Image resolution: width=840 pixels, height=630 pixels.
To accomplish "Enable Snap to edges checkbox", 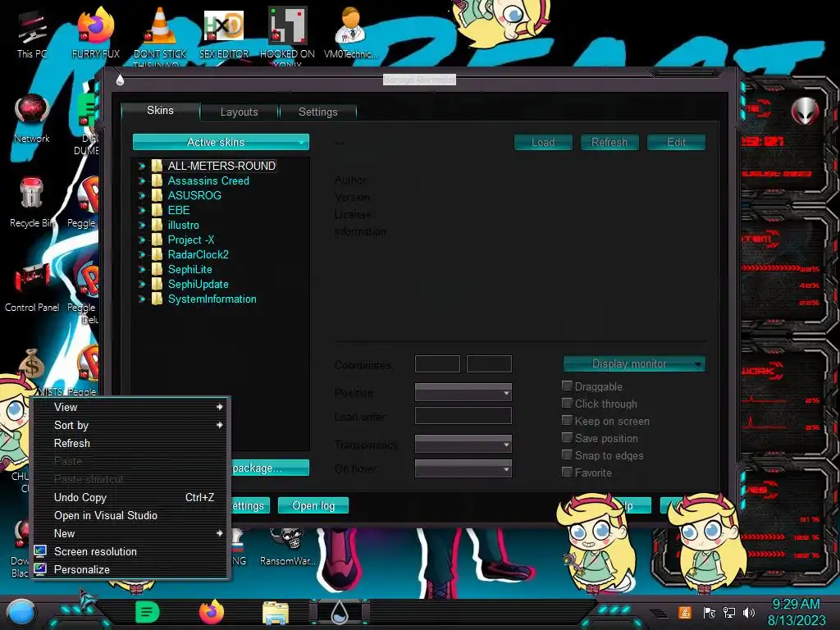I will coord(567,454).
